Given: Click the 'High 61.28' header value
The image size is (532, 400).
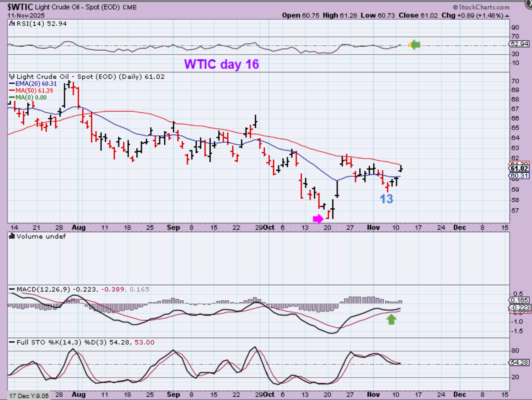Looking at the screenshot, I should coord(340,15).
